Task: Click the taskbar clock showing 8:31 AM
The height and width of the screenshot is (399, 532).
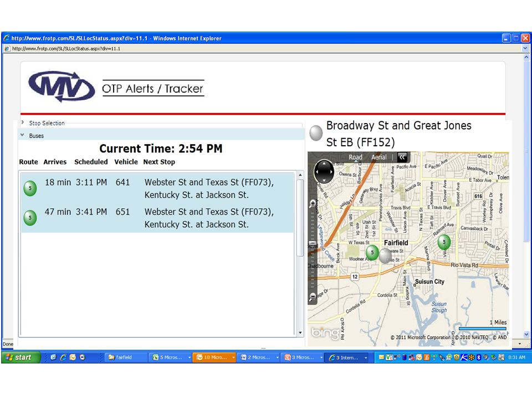Action: pos(516,357)
